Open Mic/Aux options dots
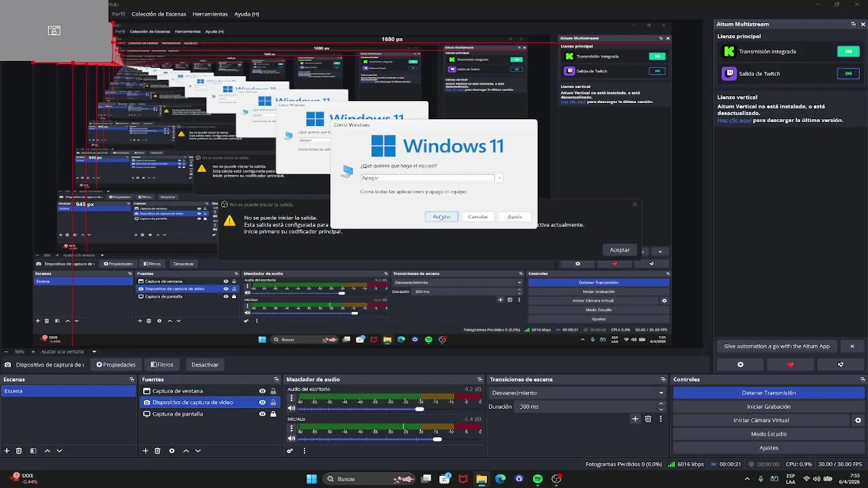This screenshot has width=868, height=488. tap(292, 428)
